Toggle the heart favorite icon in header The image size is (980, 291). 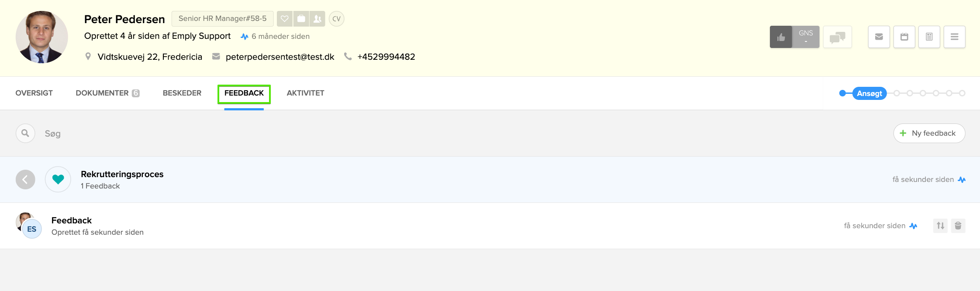(x=285, y=19)
